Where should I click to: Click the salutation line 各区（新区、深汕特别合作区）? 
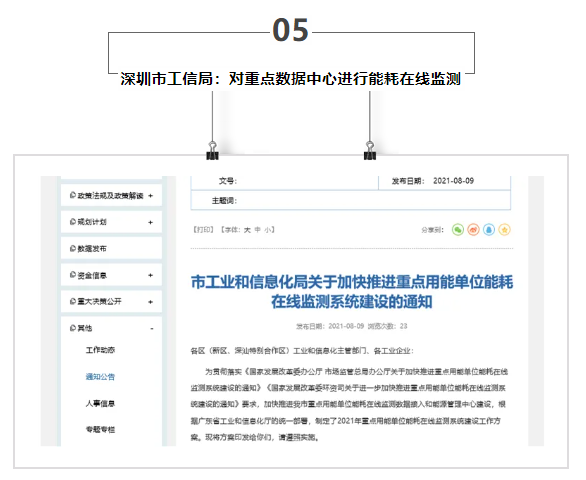[x=302, y=351]
